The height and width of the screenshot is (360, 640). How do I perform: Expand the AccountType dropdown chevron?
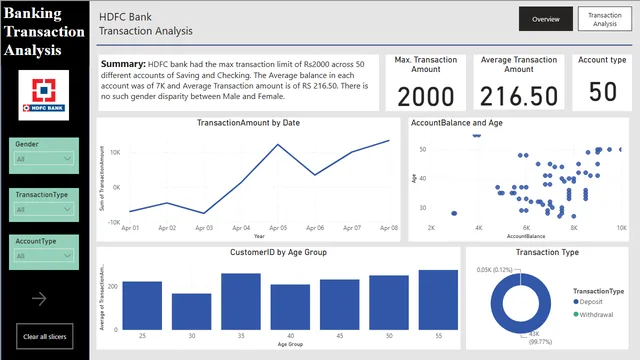coord(67,256)
